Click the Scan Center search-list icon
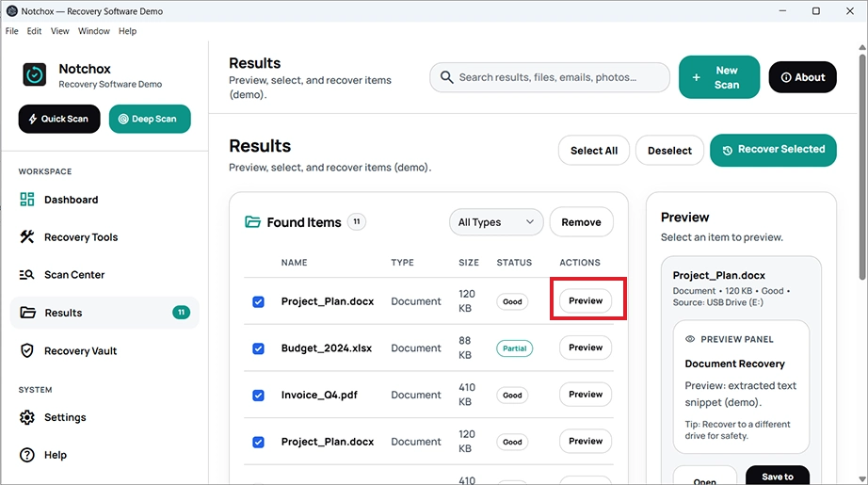The width and height of the screenshot is (868, 485). point(27,275)
